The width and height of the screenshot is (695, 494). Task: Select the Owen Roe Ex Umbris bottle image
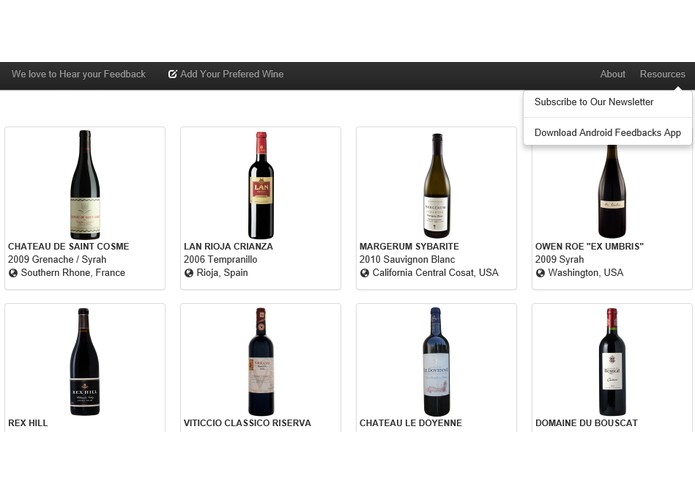click(612, 191)
